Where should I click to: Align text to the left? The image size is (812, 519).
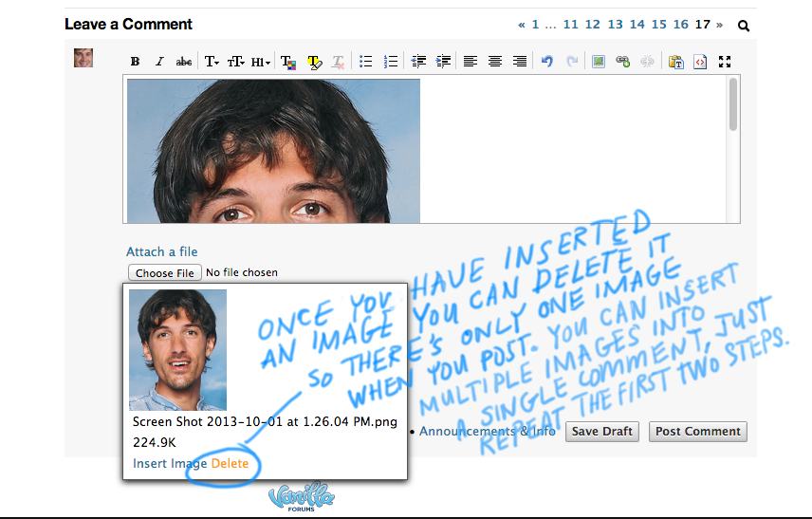[471, 62]
